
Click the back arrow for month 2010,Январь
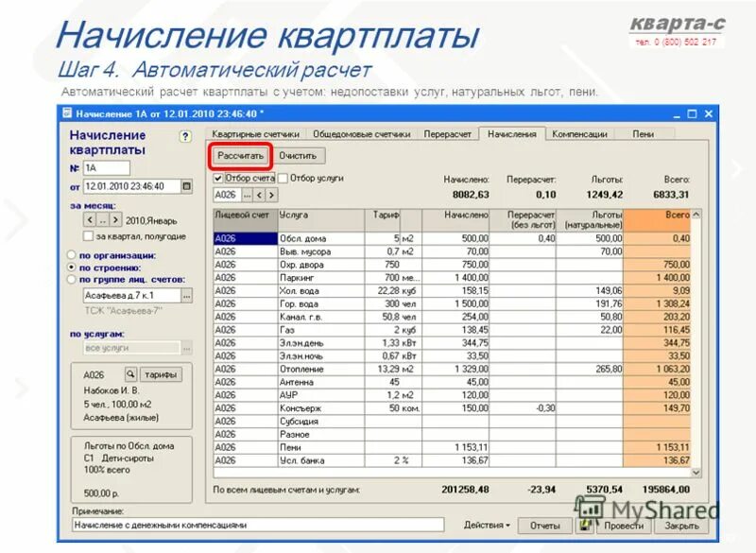pos(88,220)
